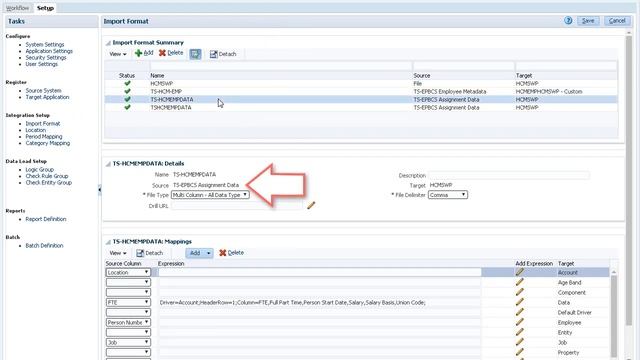Open the expression editor for the Component row
The image size is (640, 360).
[520, 292]
